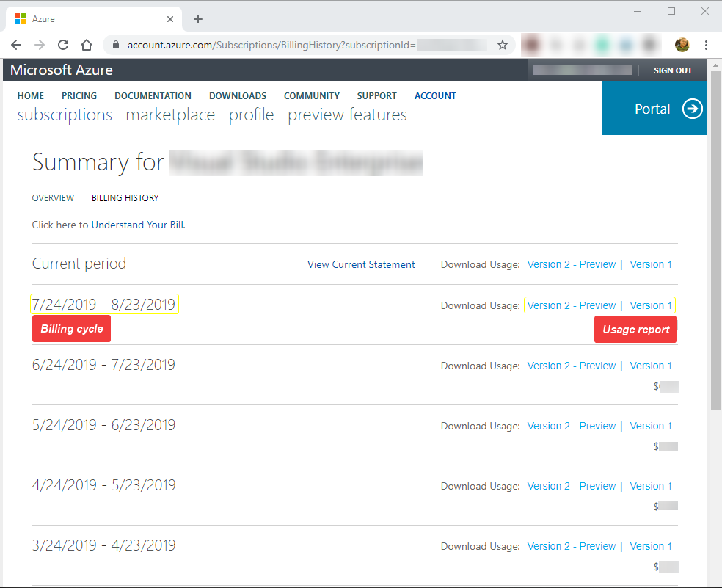Download Version 1 usage for 6/24/2019 cycle

(651, 366)
